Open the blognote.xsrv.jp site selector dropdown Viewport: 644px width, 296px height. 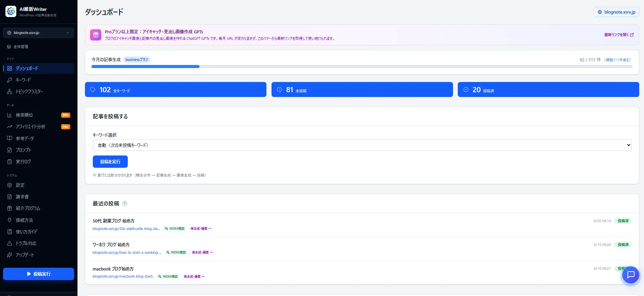(x=38, y=33)
